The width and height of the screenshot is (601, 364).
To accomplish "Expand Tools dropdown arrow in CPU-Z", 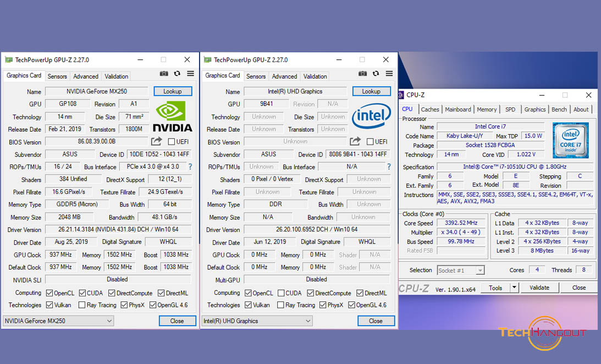I will (514, 288).
